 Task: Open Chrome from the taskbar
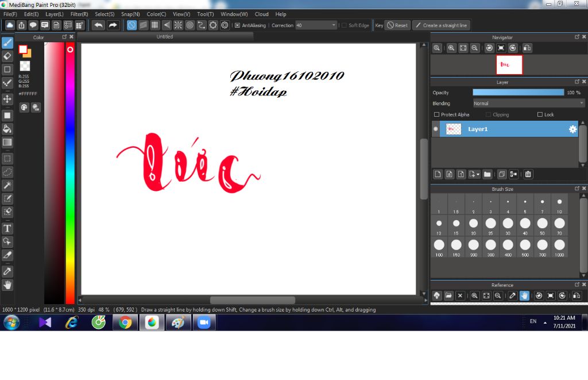pyautogui.click(x=125, y=323)
